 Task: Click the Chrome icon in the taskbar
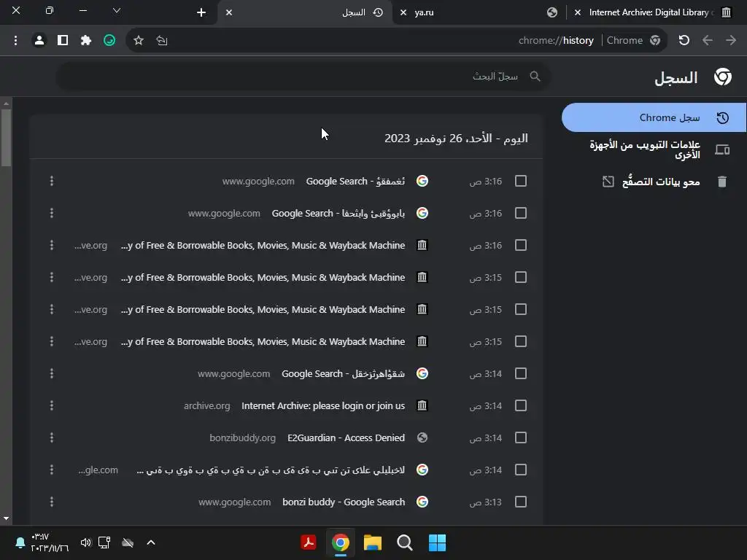tap(341, 542)
